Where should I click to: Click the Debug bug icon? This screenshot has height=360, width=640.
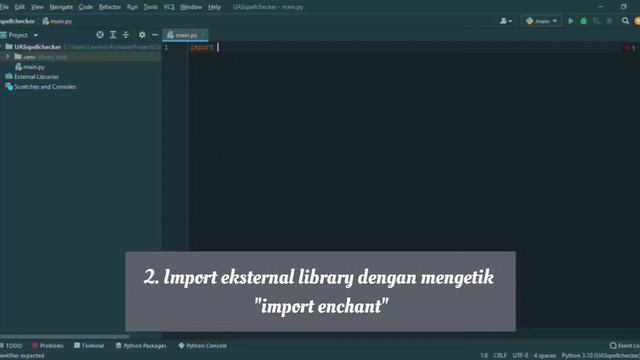coord(584,21)
